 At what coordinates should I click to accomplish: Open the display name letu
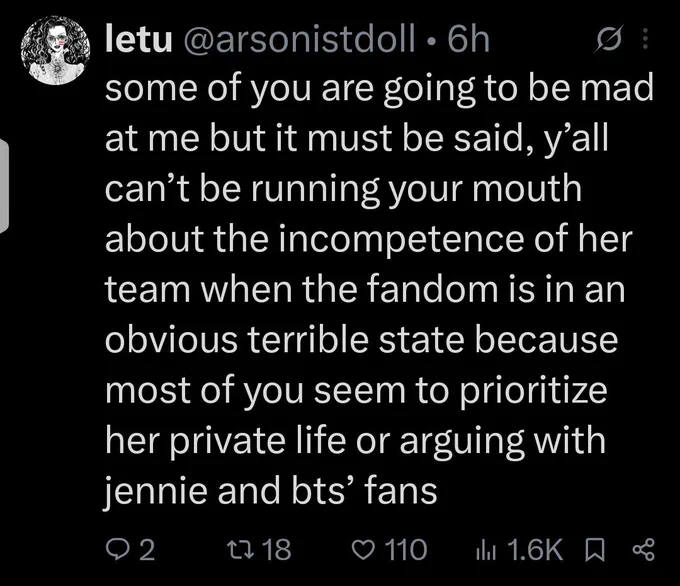point(139,40)
